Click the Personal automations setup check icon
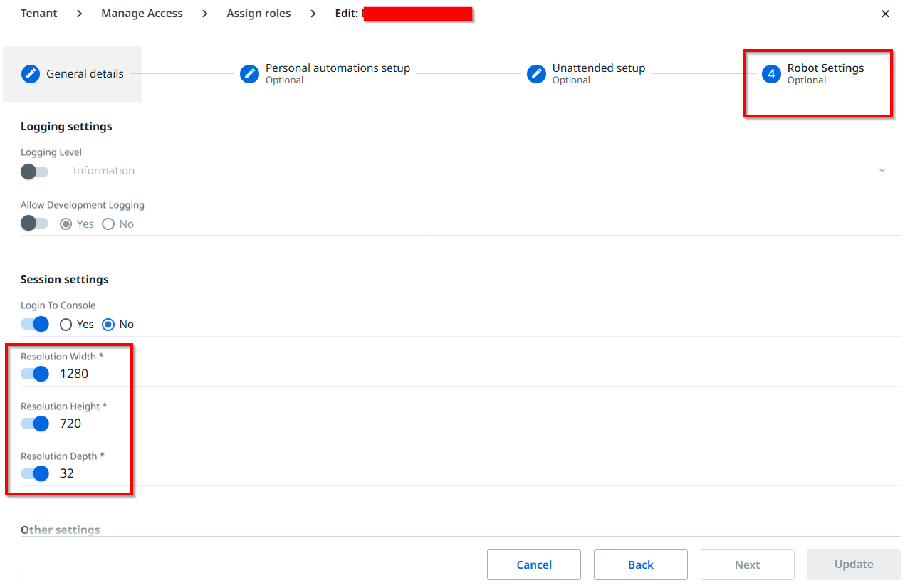This screenshot has width=915, height=588. pos(249,73)
